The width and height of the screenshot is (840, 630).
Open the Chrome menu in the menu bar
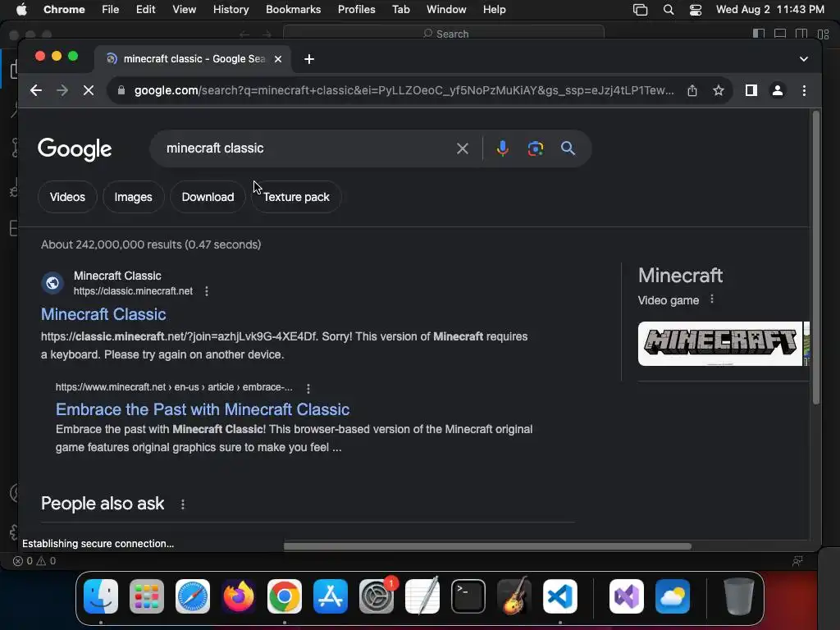(x=64, y=9)
